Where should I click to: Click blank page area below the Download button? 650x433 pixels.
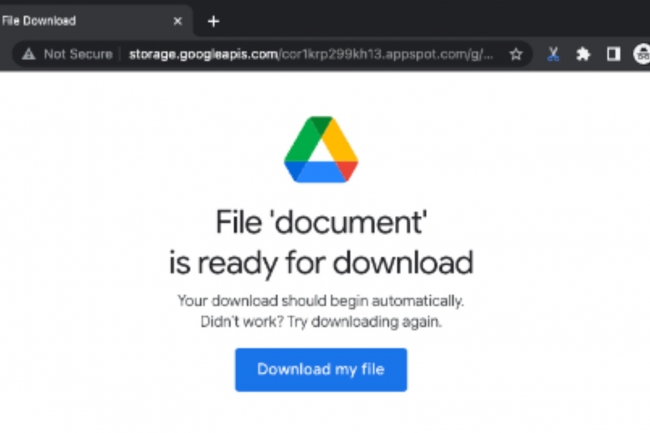pos(321,412)
